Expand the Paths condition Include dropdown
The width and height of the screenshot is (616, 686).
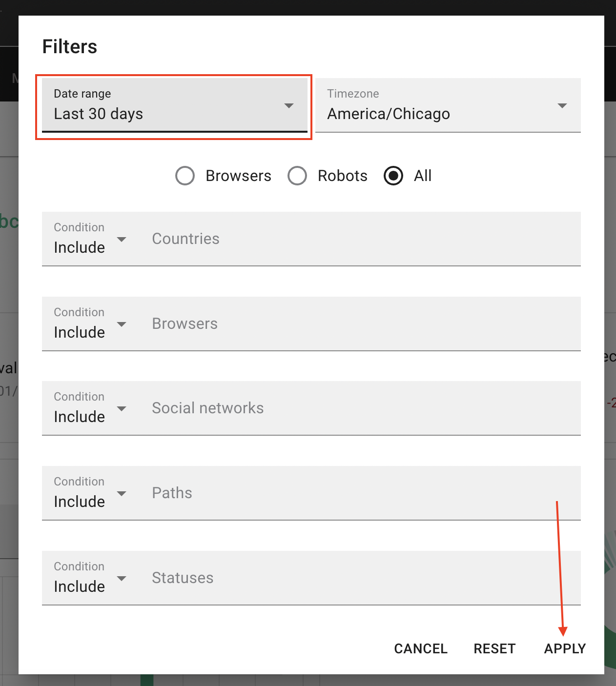[90, 494]
